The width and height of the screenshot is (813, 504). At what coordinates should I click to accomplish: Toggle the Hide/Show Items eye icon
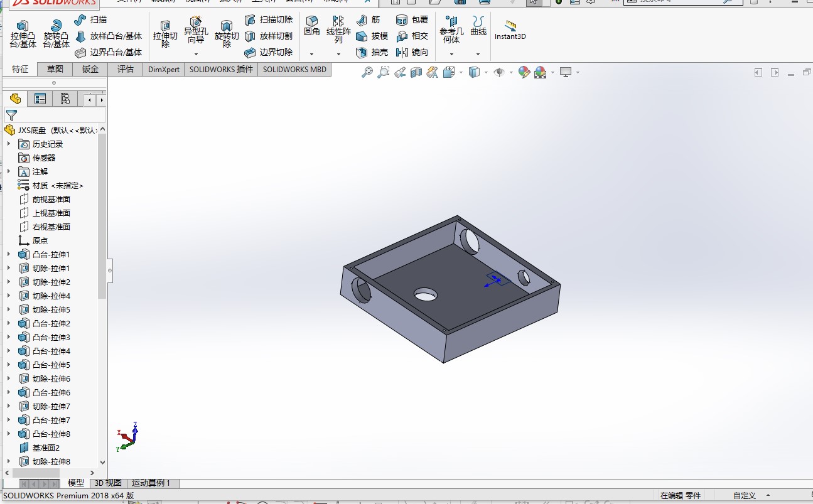click(499, 73)
